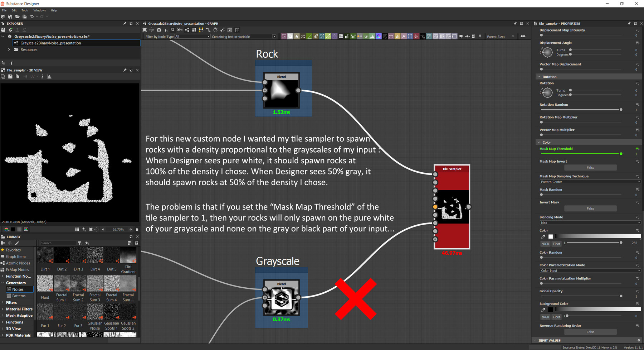Click the library filter funnel icon
The width and height of the screenshot is (644, 350).
point(80,243)
